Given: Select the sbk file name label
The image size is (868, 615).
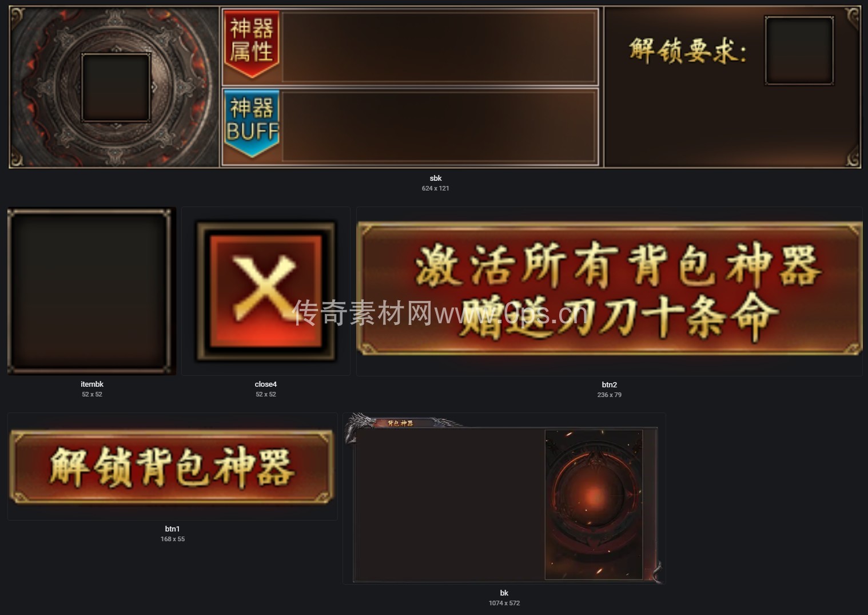Looking at the screenshot, I should (436, 178).
